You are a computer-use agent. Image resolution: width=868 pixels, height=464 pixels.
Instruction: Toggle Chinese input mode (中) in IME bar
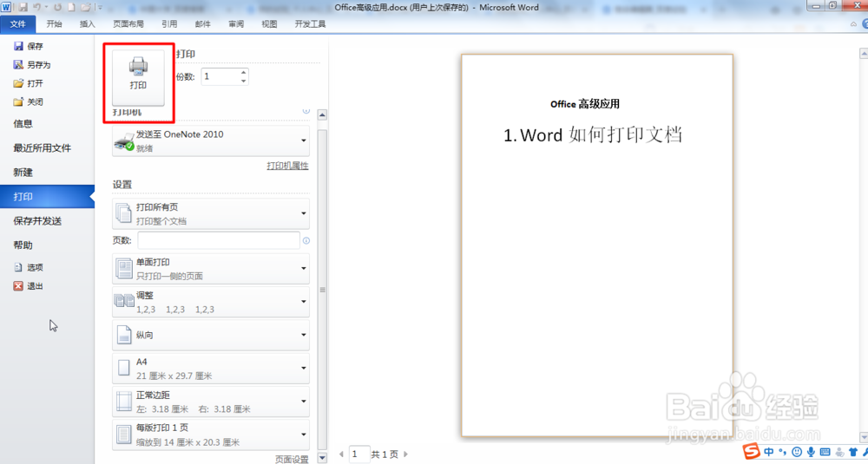pos(769,452)
